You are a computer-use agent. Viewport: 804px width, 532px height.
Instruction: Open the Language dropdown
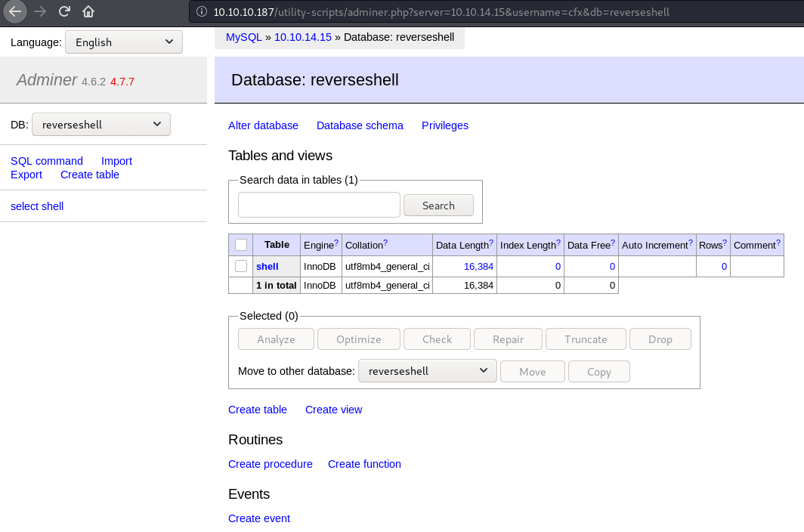point(124,42)
